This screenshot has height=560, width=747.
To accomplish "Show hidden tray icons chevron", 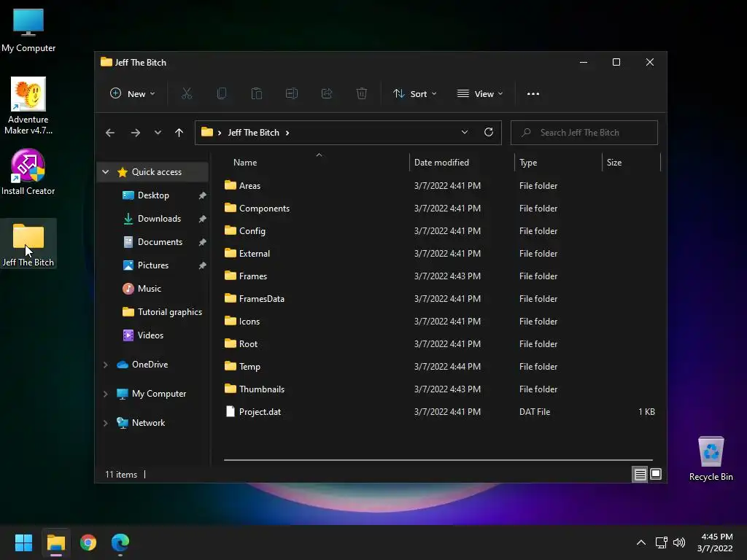I will click(641, 542).
